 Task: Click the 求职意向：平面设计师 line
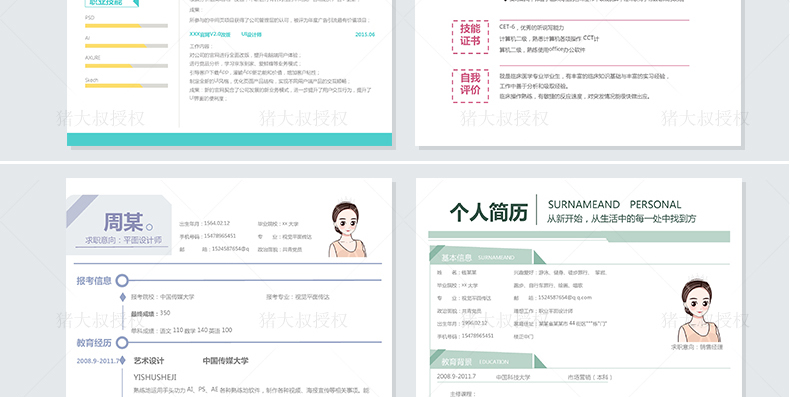tap(123, 240)
